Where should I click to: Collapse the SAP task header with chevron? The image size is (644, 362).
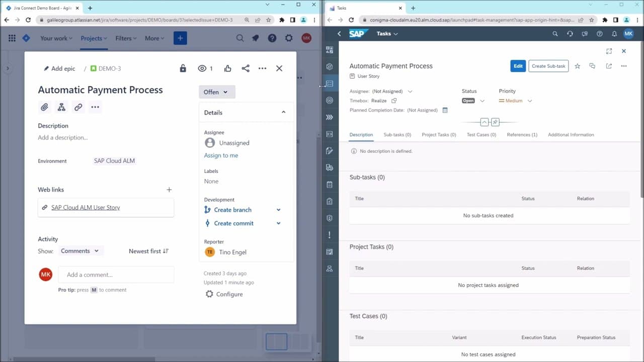[x=484, y=122]
